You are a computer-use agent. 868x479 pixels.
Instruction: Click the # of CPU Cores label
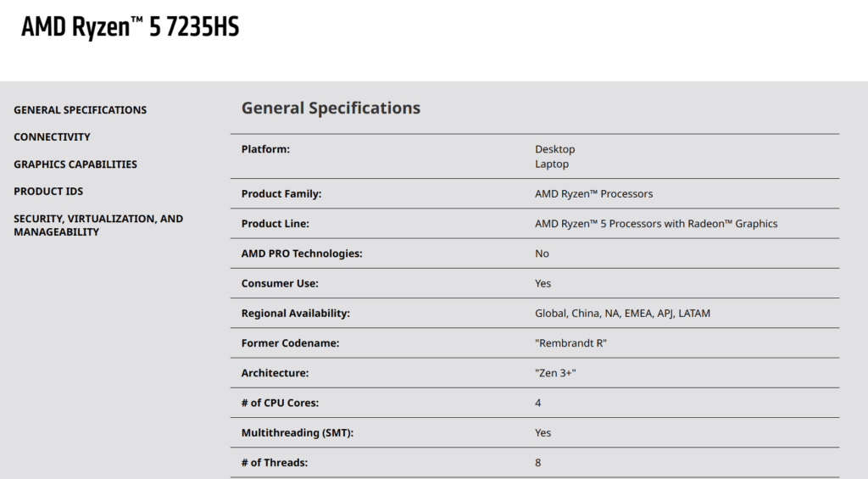[280, 404]
